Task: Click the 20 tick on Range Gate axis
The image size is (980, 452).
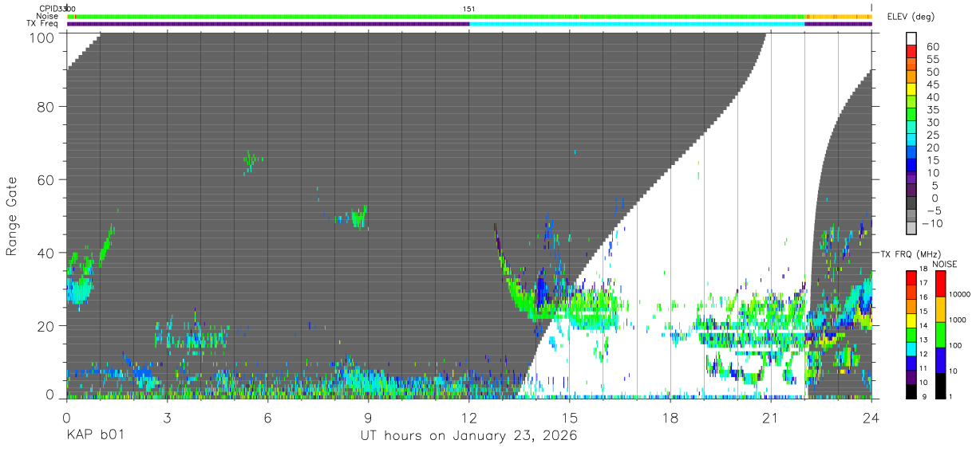Action: (47, 326)
